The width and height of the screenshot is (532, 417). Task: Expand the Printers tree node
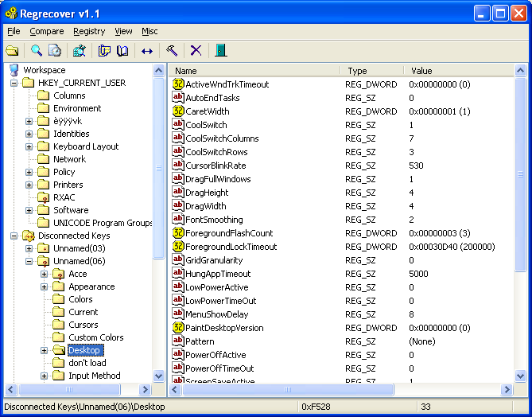pos(29,185)
